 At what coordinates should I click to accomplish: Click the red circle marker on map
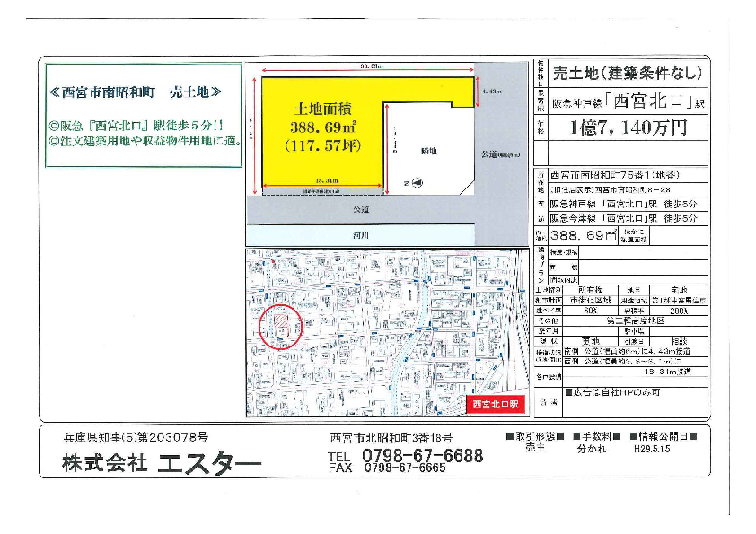[282, 327]
